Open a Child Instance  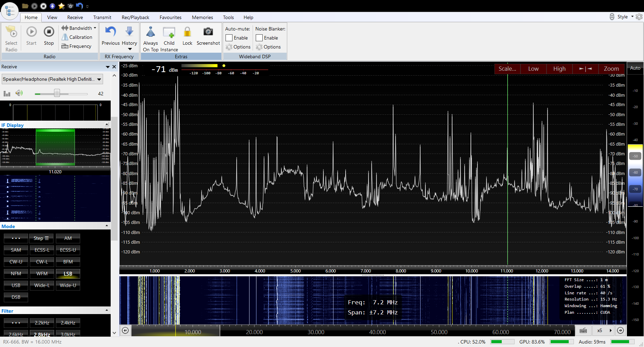pyautogui.click(x=169, y=33)
